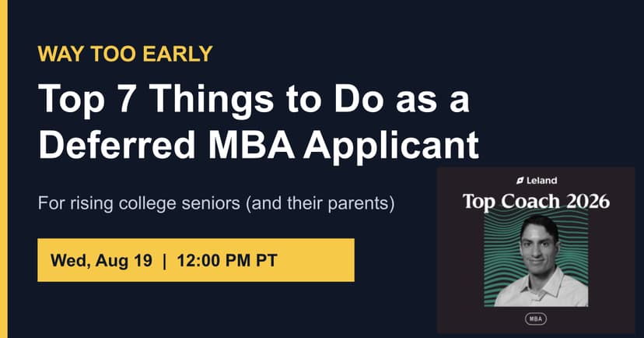644x338 pixels.
Task: Click the "WAY TOO EARLY" yellow label
Action: click(125, 54)
